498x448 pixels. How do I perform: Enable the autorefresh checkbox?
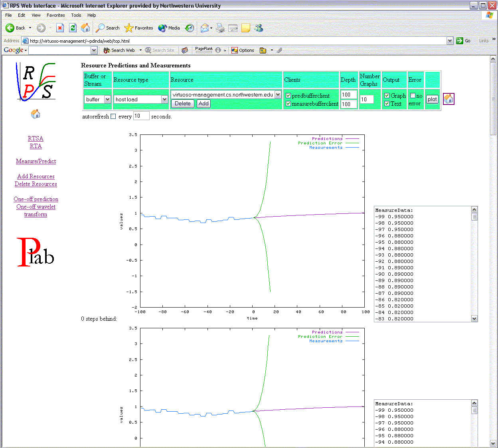click(113, 116)
